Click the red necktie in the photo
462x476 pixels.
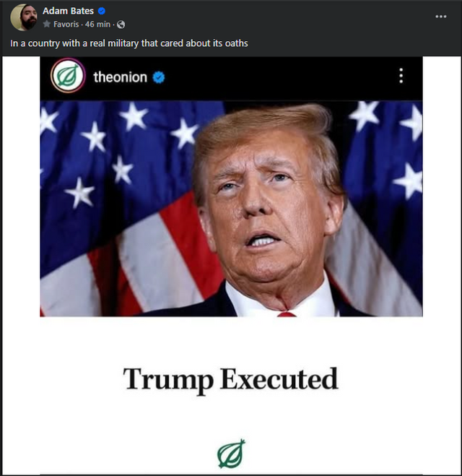coord(287,314)
